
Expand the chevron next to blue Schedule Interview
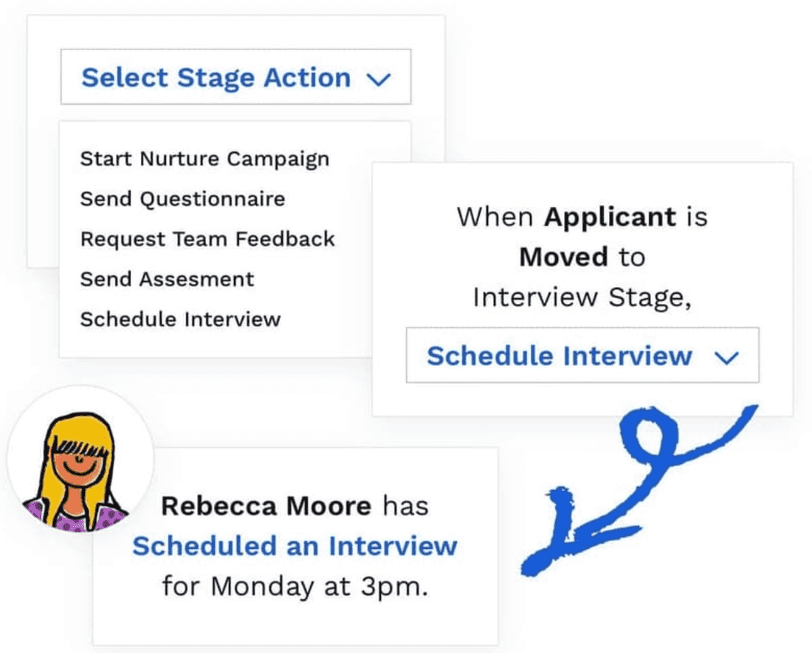pyautogui.click(x=727, y=358)
